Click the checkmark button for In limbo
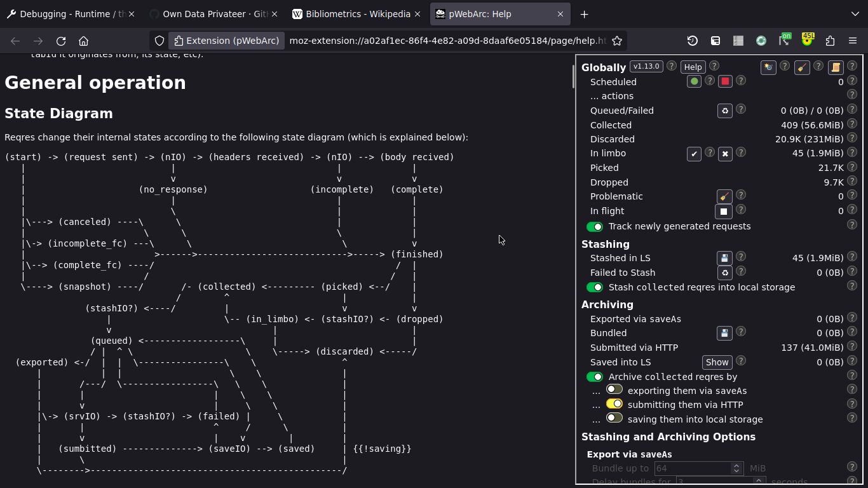The height and width of the screenshot is (488, 868). coord(694,154)
